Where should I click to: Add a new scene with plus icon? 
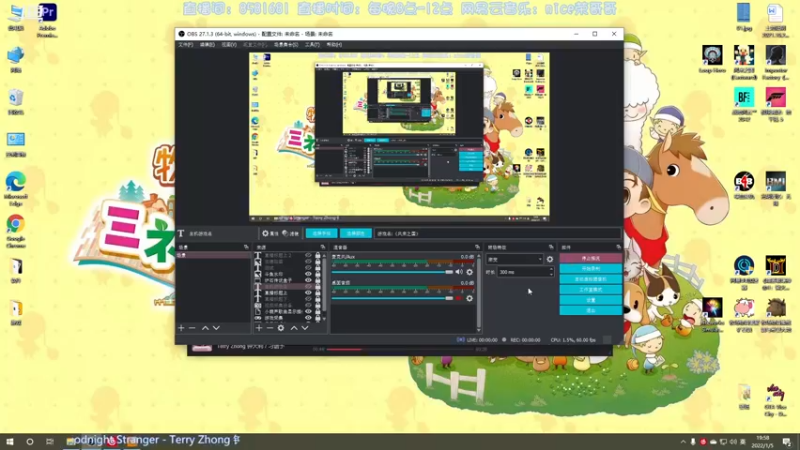tap(181, 328)
